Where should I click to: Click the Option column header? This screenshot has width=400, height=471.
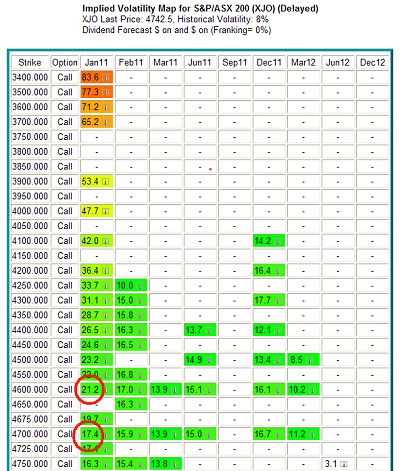coord(65,62)
